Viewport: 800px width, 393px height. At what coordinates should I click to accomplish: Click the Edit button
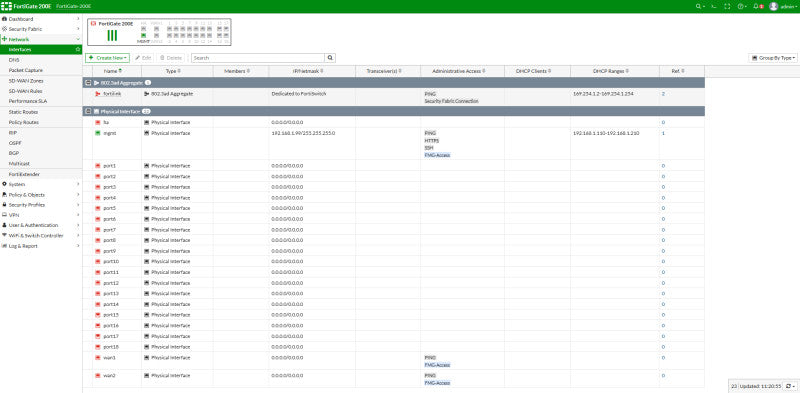[x=143, y=58]
